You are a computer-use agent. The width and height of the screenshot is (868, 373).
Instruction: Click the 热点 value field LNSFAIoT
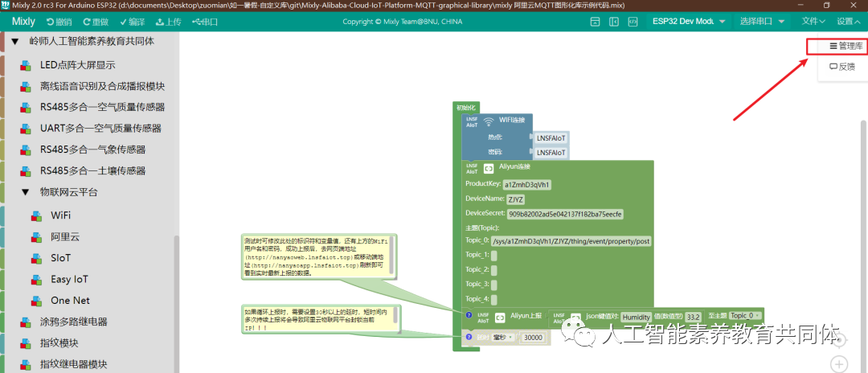(x=551, y=137)
